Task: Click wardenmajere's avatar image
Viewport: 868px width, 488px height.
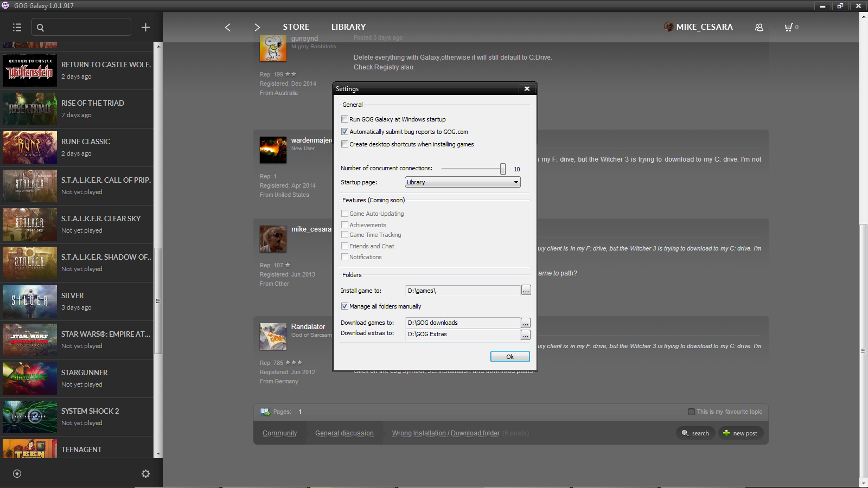Action: tap(273, 150)
